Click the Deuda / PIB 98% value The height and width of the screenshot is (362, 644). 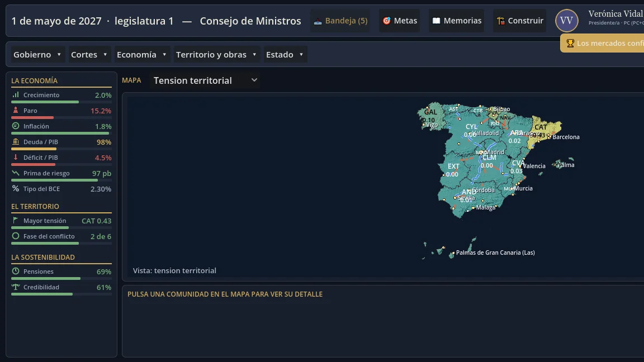(104, 142)
